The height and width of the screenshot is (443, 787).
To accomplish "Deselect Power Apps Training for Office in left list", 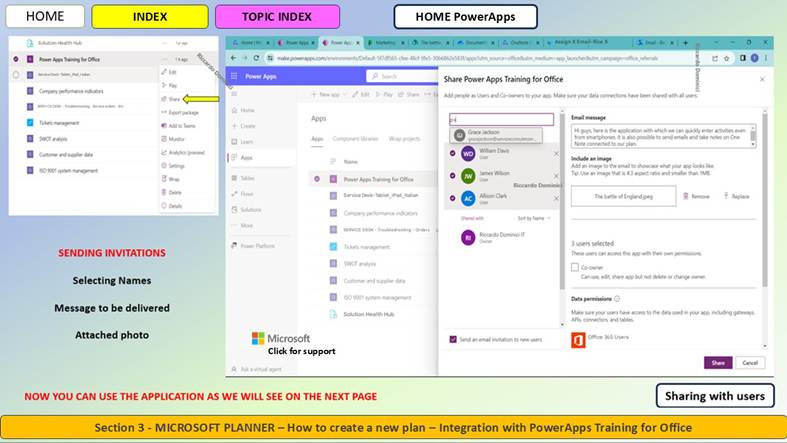I will [x=16, y=59].
